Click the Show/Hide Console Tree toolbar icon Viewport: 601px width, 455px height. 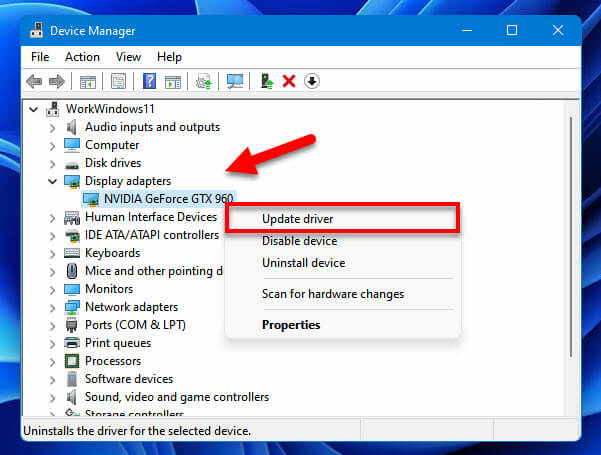coord(88,81)
